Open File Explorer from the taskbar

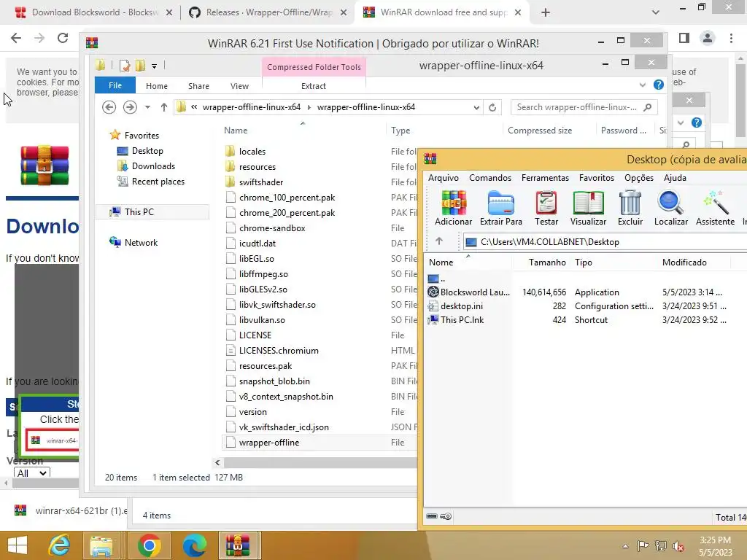pyautogui.click(x=101, y=545)
